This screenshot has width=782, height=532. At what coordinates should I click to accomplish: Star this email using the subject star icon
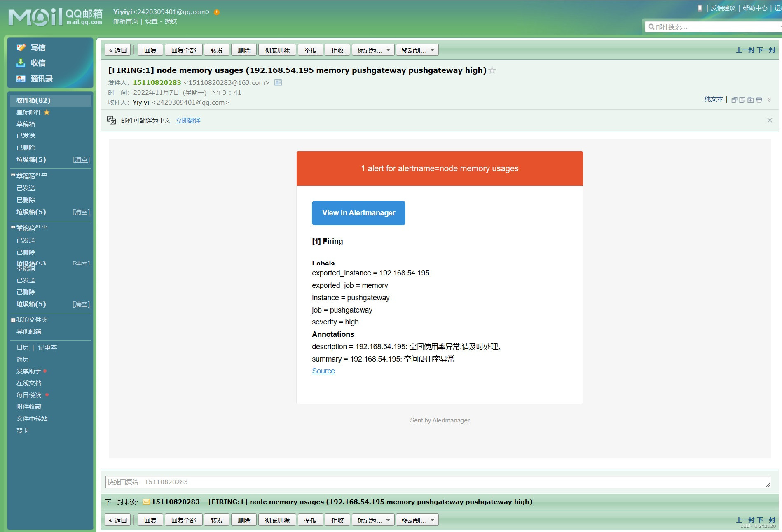492,70
